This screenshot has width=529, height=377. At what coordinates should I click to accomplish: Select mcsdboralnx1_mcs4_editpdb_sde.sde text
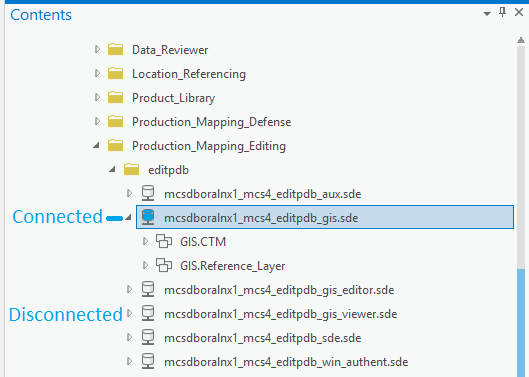(x=262, y=338)
